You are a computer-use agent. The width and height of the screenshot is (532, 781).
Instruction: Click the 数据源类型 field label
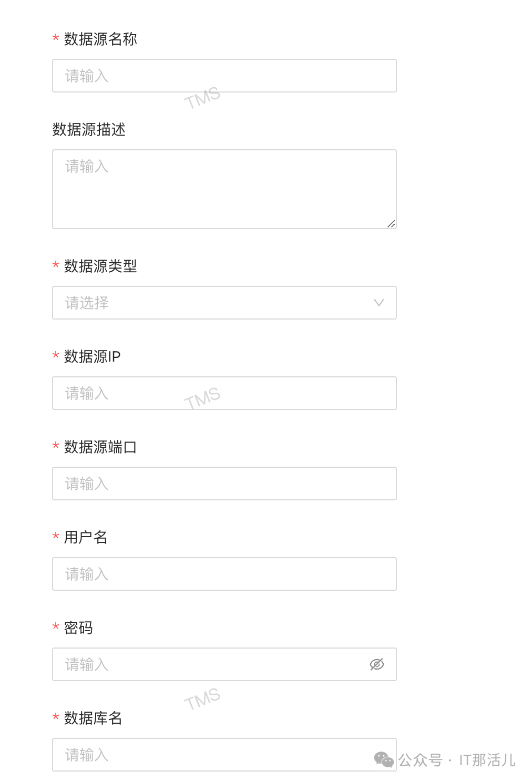point(100,266)
